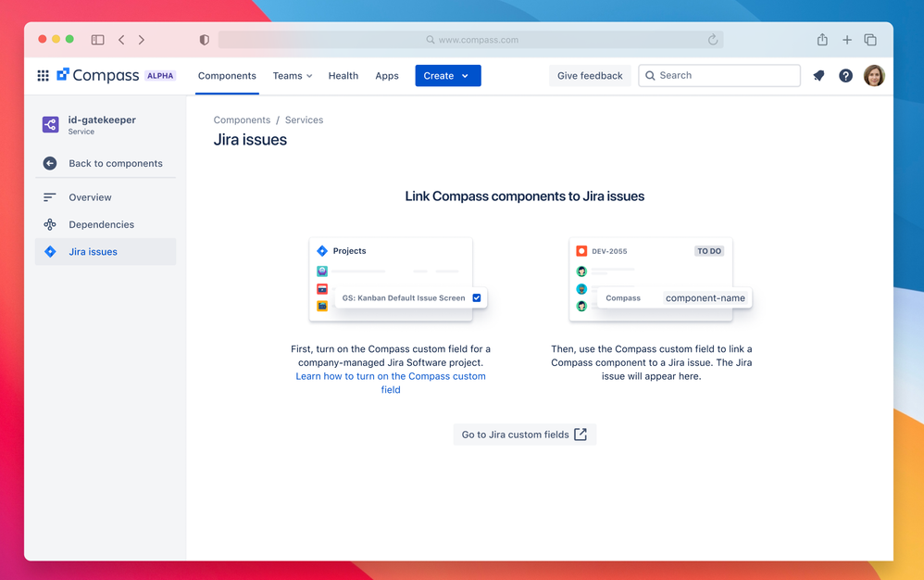This screenshot has height=580, width=924.
Task: Click the external link icon on Jira button
Action: 581,435
